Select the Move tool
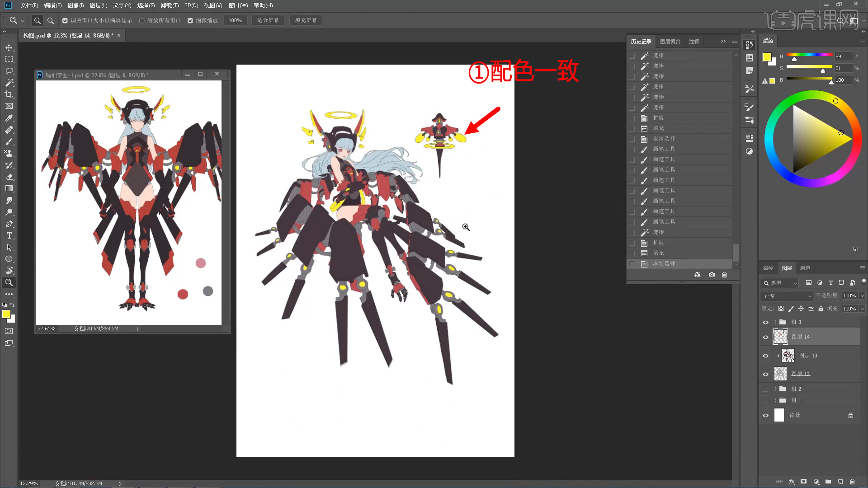The width and height of the screenshot is (868, 488). [x=9, y=47]
